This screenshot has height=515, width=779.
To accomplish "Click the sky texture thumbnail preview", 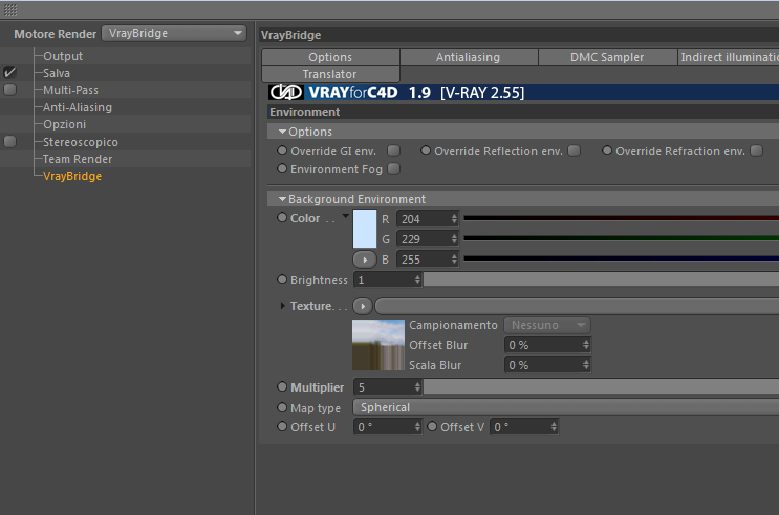I will pos(379,345).
